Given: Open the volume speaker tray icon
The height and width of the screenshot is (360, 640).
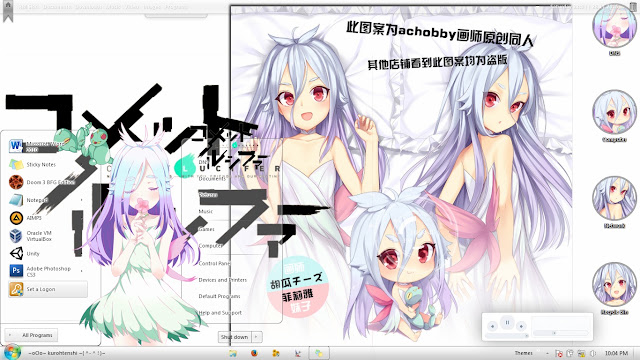Looking at the screenshot, I should [x=593, y=353].
